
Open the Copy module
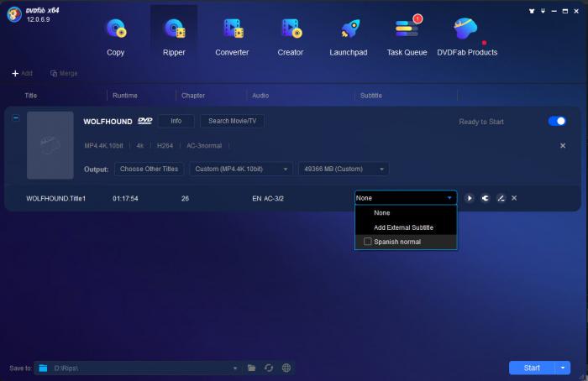pos(116,38)
